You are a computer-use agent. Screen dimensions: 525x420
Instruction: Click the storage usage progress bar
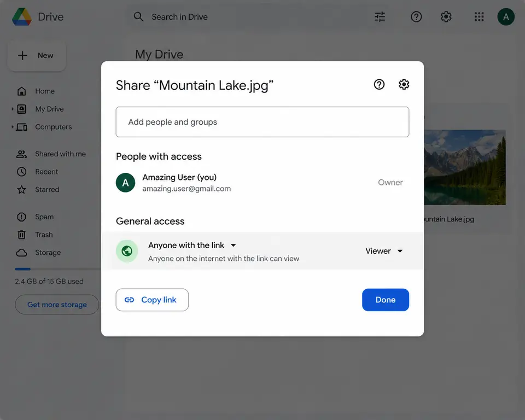pyautogui.click(x=57, y=269)
